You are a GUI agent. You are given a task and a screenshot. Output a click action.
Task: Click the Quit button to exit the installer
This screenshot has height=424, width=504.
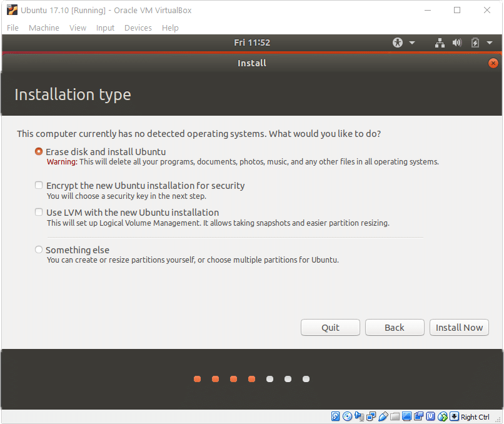coord(330,327)
